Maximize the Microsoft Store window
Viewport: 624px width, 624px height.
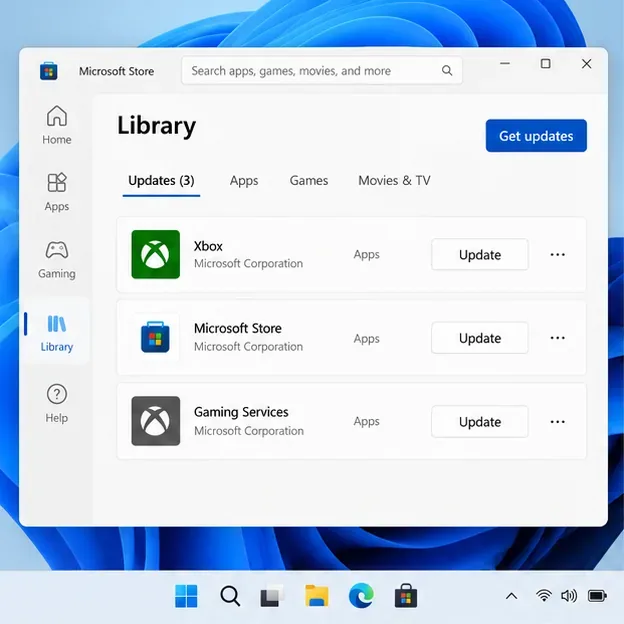click(546, 64)
